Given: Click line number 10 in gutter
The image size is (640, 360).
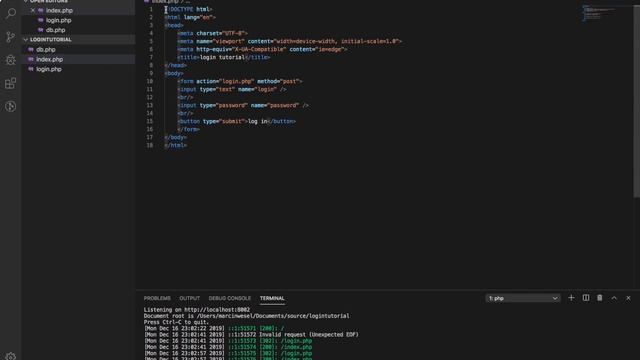Looking at the screenshot, I should [x=150, y=81].
